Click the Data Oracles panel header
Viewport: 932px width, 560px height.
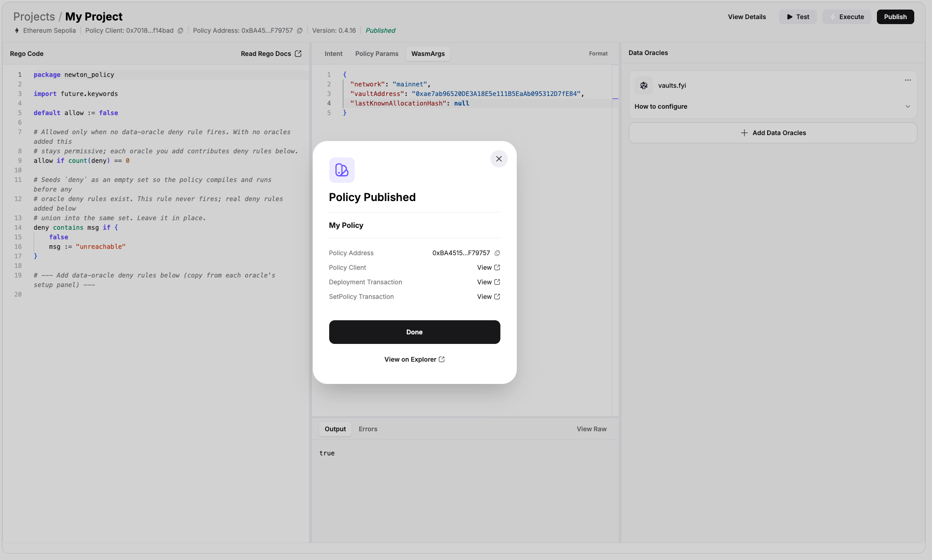click(648, 53)
